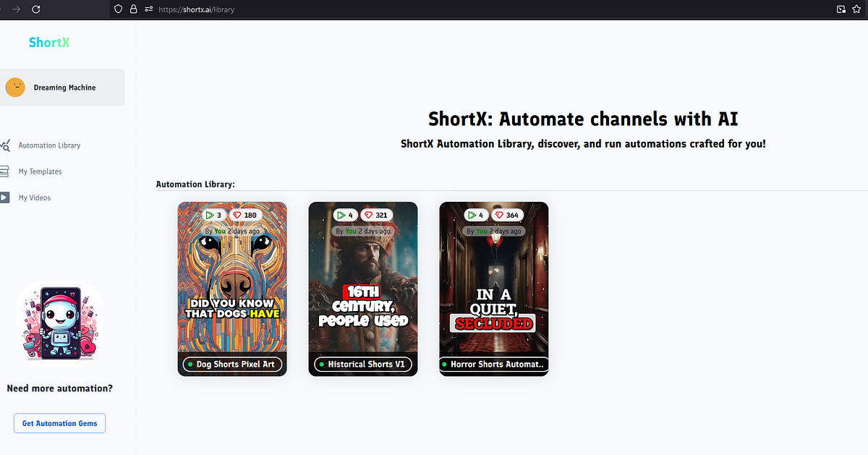868x455 pixels.
Task: Toggle the reader view icon in the address bar
Action: click(x=840, y=9)
